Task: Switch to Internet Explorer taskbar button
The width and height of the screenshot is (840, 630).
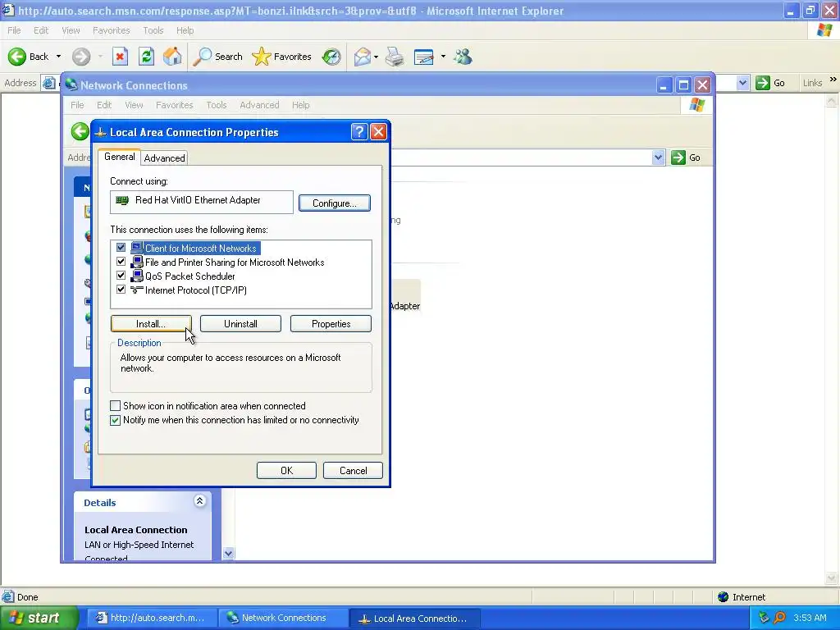Action: [152, 618]
